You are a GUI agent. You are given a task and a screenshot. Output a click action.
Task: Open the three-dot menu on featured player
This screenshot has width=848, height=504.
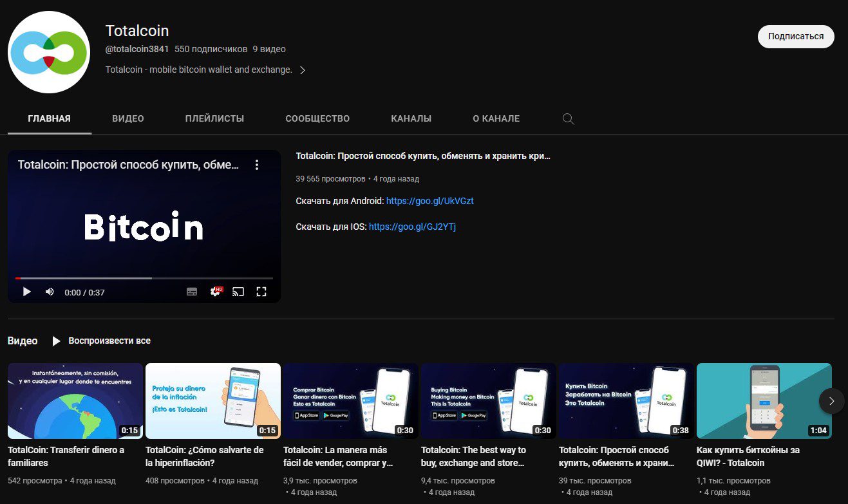click(256, 165)
